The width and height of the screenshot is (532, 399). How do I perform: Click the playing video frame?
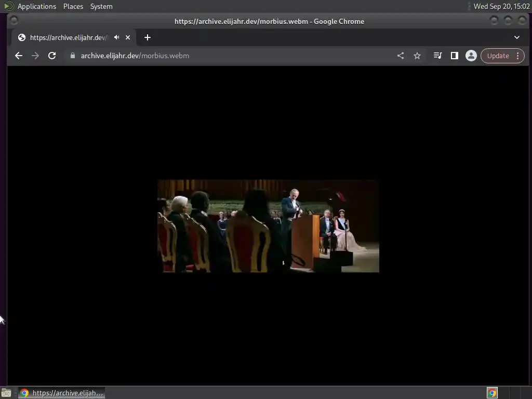coord(268,226)
